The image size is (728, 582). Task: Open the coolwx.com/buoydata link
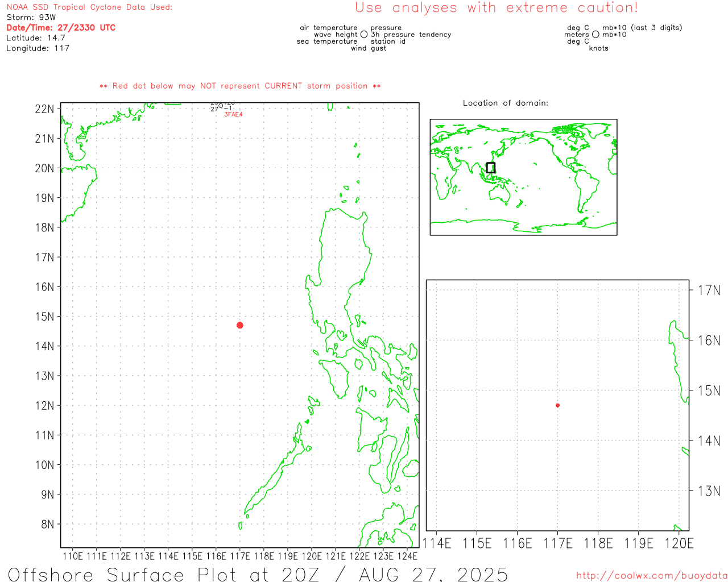652,576
